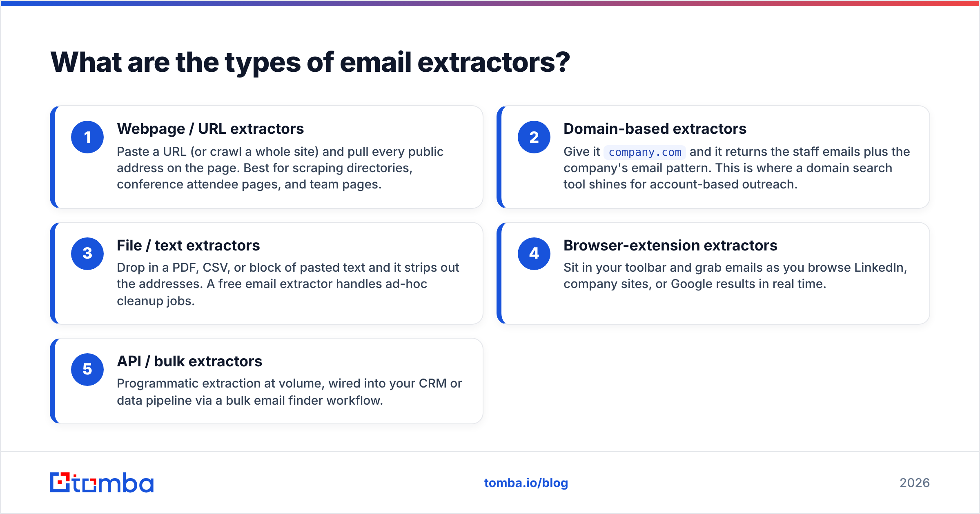This screenshot has height=514, width=980.
Task: Select the 'API / bulk extractors' heading
Action: [189, 361]
